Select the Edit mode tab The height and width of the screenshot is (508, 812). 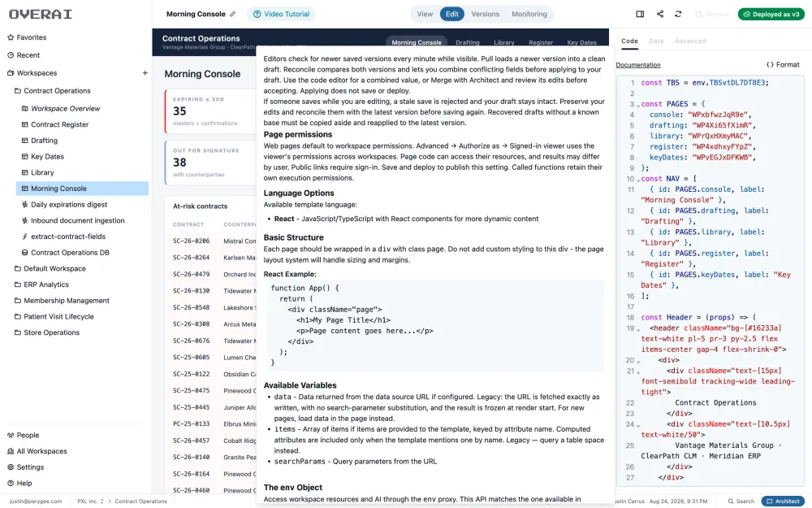(x=452, y=14)
